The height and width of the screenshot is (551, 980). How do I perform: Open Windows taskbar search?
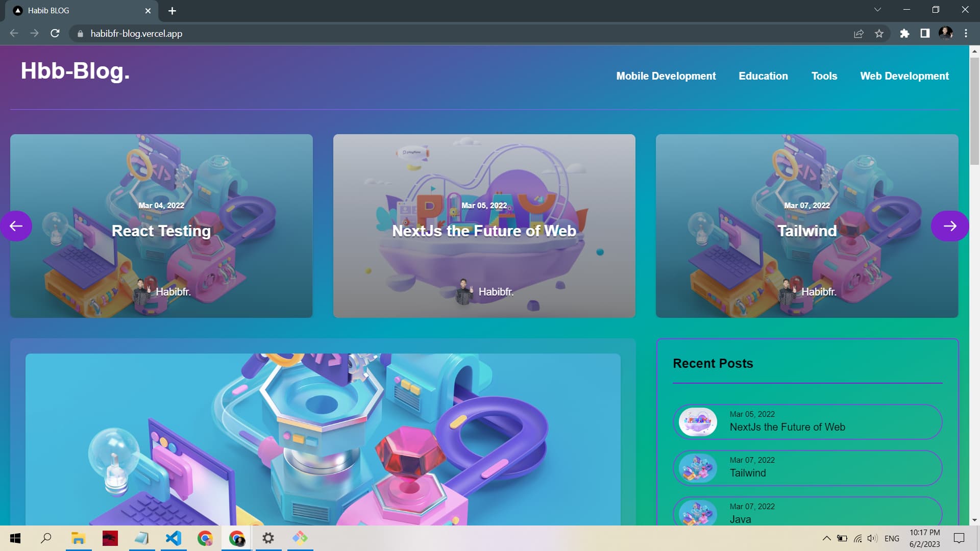(x=46, y=538)
